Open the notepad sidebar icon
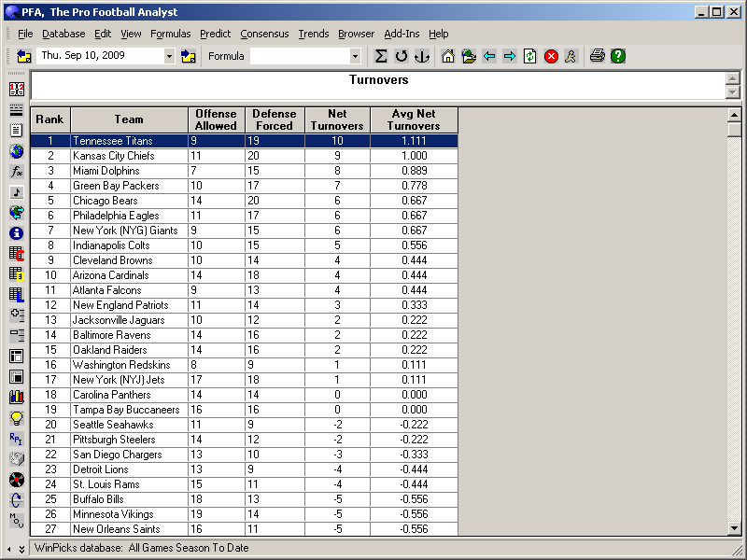 click(16, 131)
